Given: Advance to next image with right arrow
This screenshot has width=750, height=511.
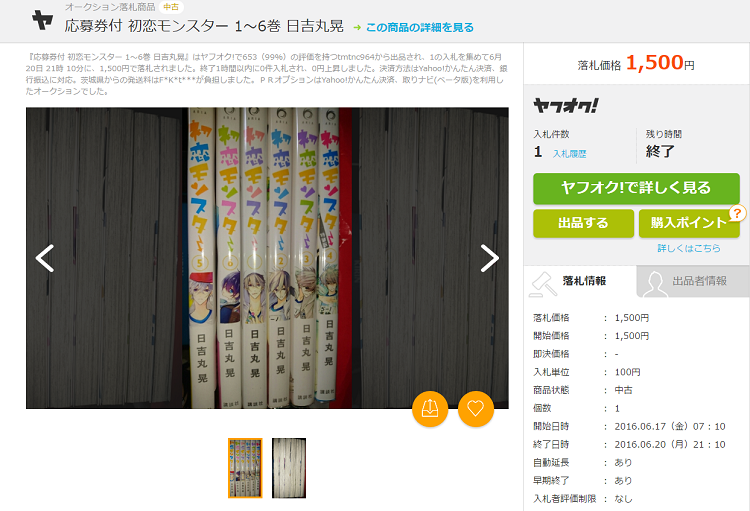Looking at the screenshot, I should point(490,258).
